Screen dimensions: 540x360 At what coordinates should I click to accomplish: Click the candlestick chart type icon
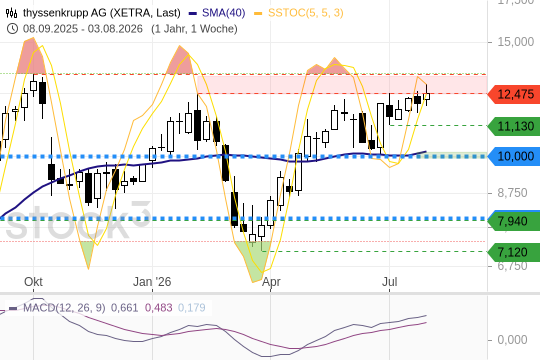(12, 13)
